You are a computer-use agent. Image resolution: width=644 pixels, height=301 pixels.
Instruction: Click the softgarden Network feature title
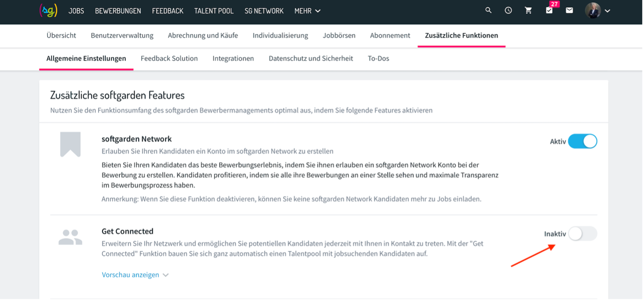tap(137, 139)
